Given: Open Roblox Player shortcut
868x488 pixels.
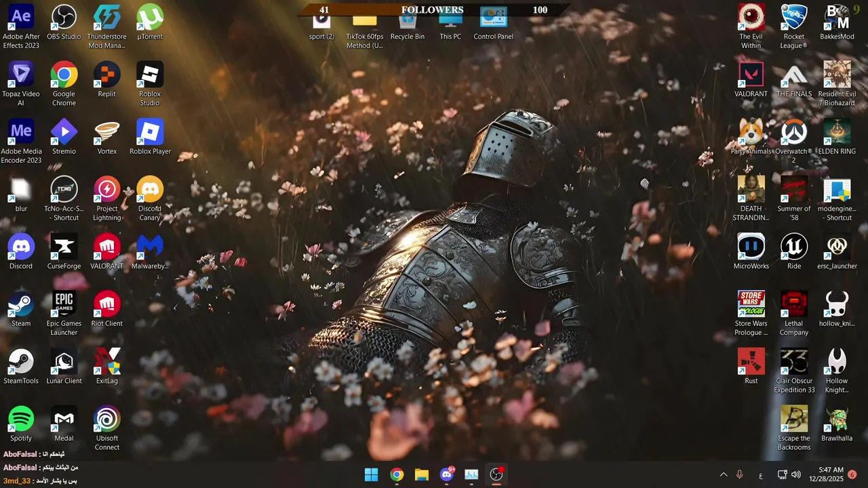Looking at the screenshot, I should (x=150, y=138).
